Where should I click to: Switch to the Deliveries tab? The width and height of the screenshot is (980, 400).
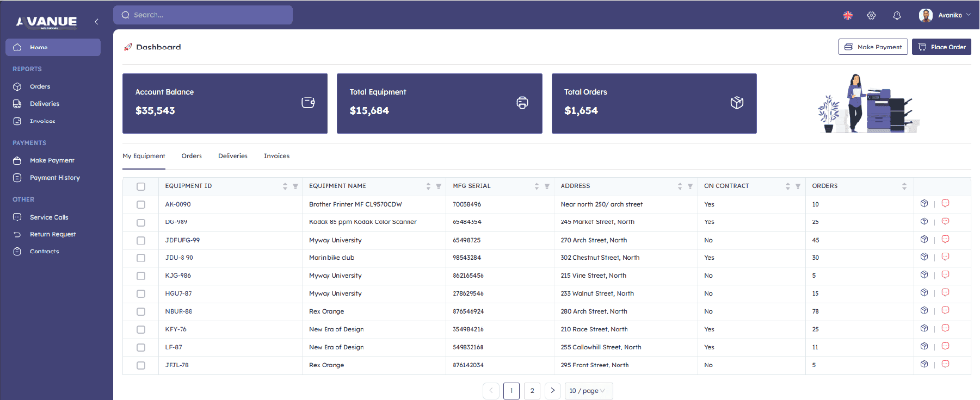(x=233, y=156)
